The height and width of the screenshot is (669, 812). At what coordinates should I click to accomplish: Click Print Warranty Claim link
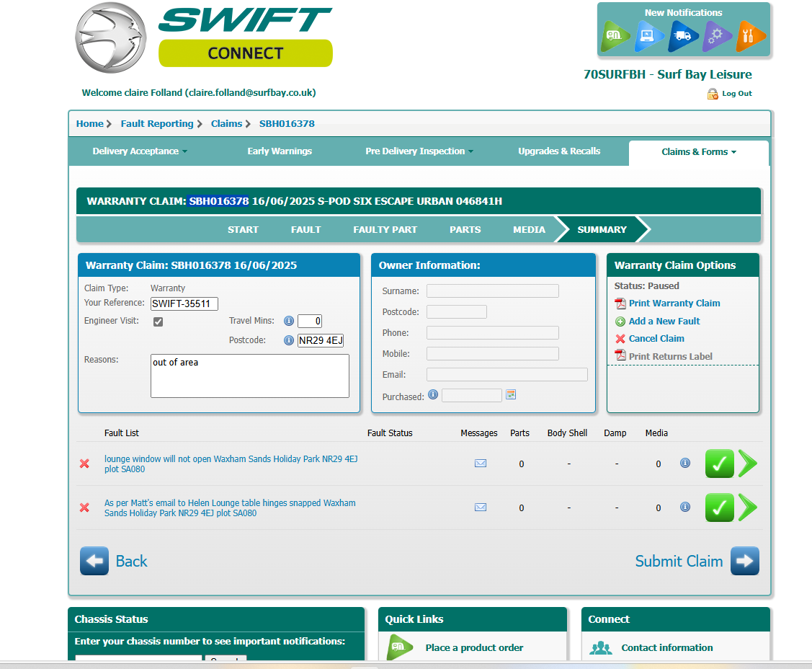(x=674, y=304)
